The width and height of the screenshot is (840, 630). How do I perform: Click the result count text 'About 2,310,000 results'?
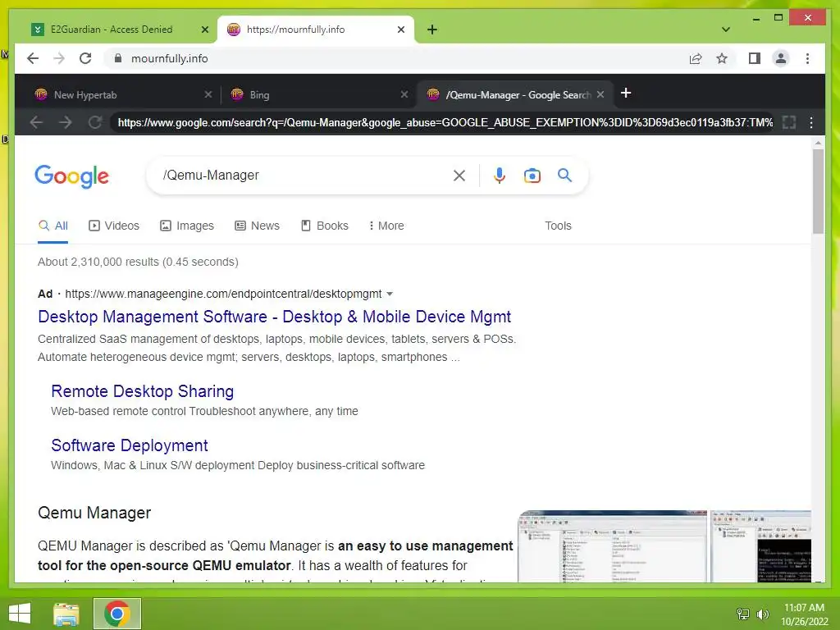click(98, 262)
